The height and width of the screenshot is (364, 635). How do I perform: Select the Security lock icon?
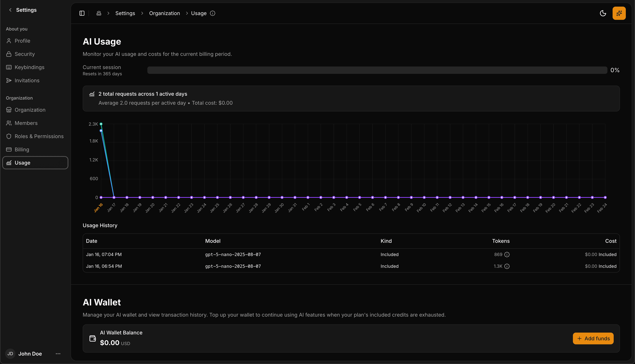(x=9, y=54)
